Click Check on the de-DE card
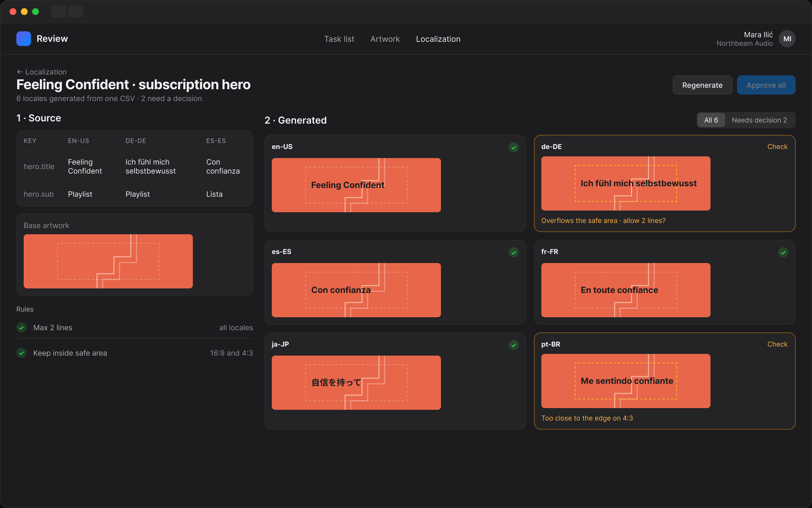The image size is (812, 508). click(777, 146)
